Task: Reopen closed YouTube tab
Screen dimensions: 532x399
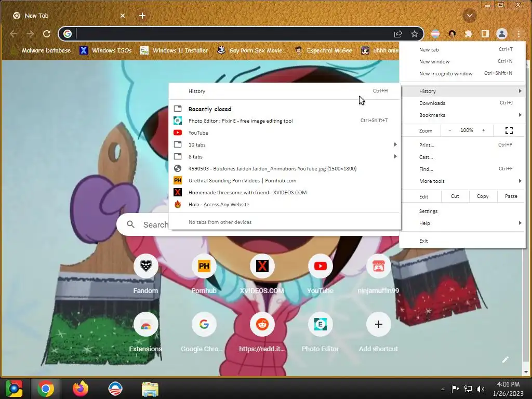Action: 285,132
